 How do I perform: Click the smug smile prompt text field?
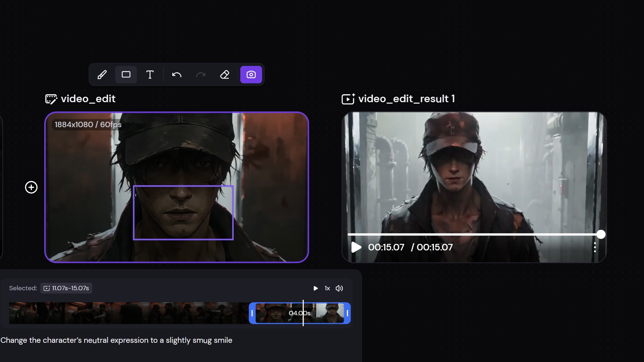(x=116, y=340)
